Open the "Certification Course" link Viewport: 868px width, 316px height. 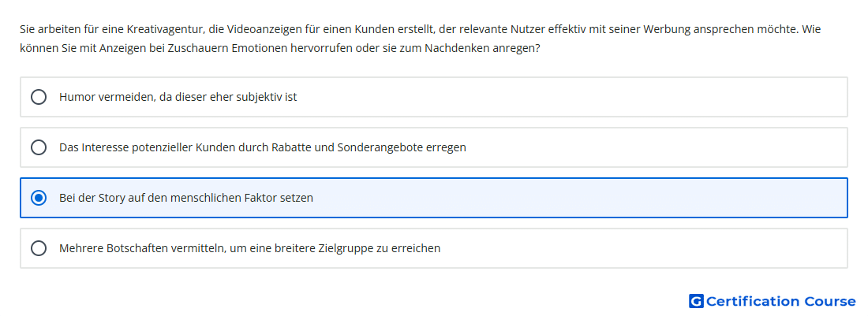click(780, 301)
